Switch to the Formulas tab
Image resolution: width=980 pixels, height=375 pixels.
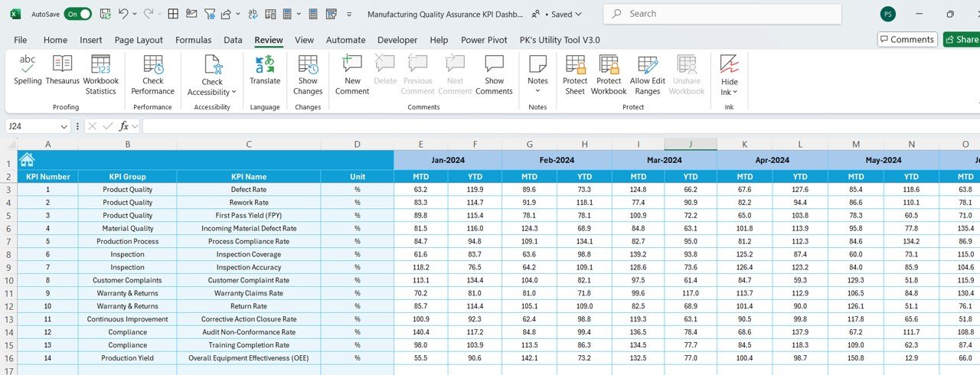[194, 40]
